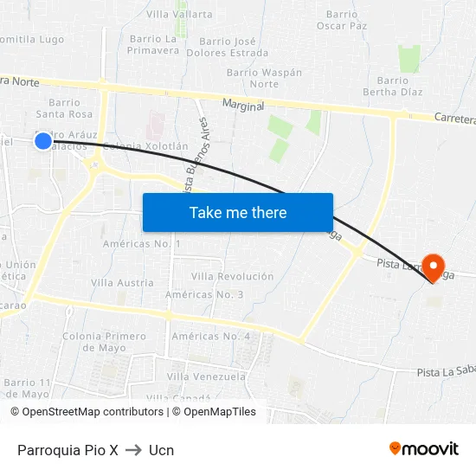The height and width of the screenshot is (476, 476).
Task: Select the Barrio Waspán Norte label
Action: (x=264, y=78)
